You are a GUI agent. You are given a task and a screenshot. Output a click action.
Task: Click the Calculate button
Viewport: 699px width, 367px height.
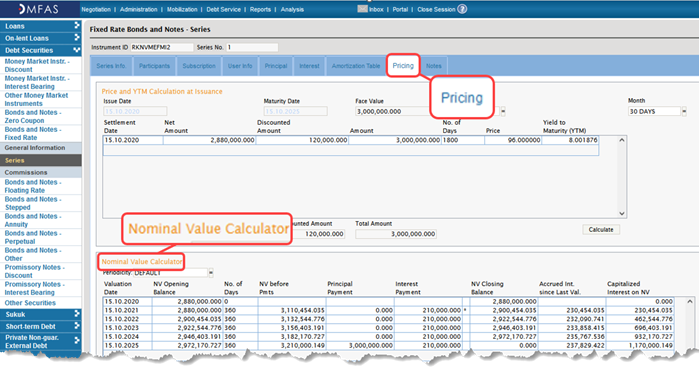click(600, 230)
